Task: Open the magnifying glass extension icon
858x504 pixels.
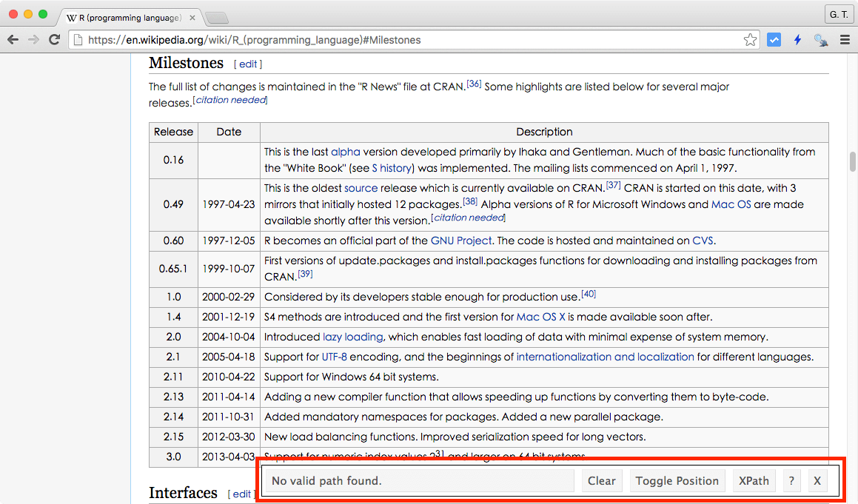Action: [x=821, y=40]
